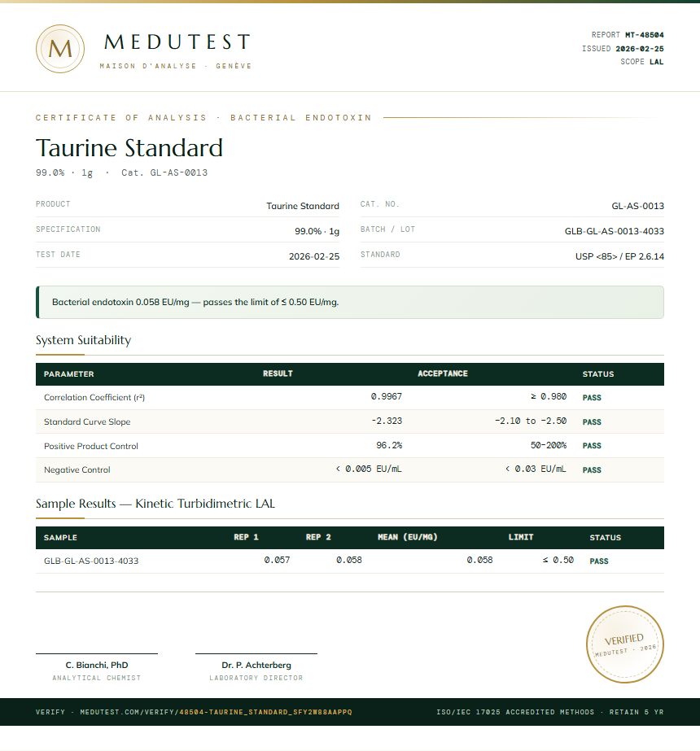700x751 pixels.
Task: Click PASS status in sample results row
Action: pyautogui.click(x=599, y=561)
